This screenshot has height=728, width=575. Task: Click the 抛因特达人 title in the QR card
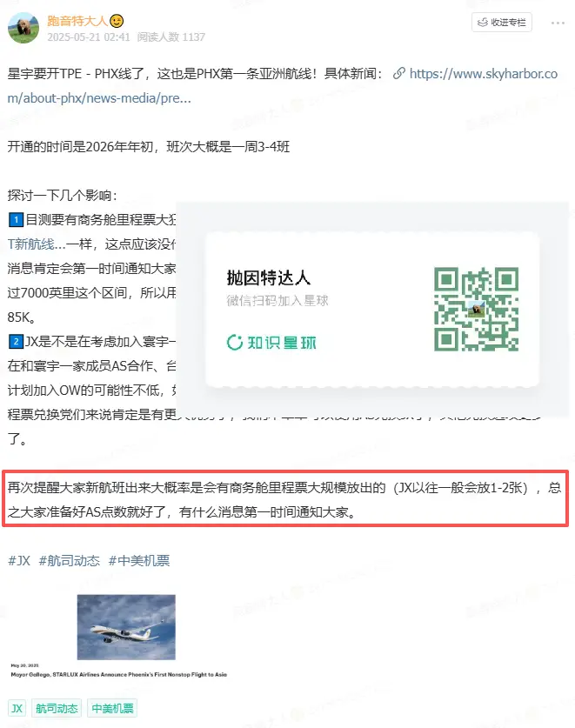(269, 277)
